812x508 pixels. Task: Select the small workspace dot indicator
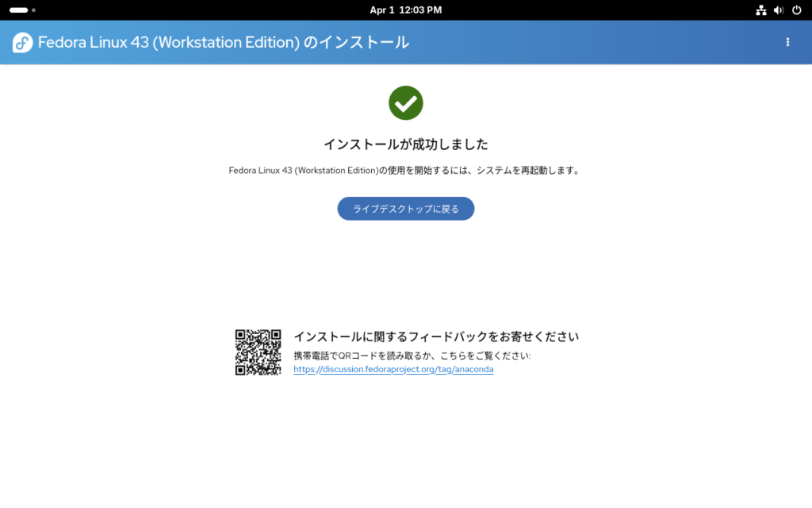[x=33, y=10]
